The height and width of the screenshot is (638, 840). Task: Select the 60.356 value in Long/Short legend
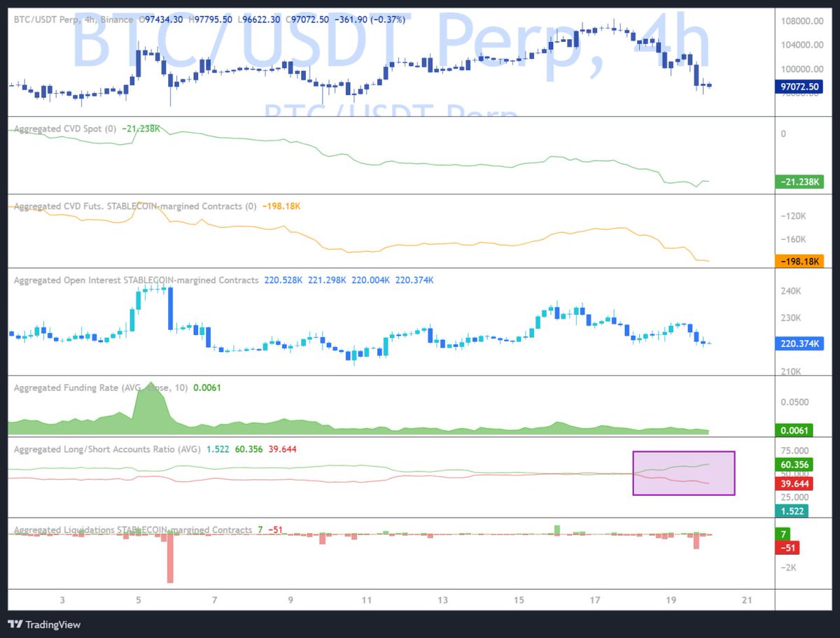[248, 449]
